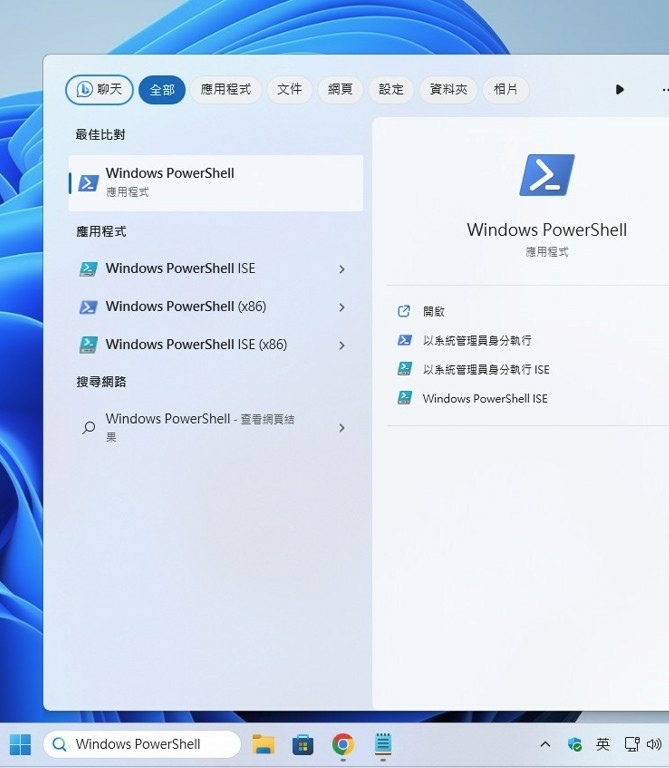This screenshot has width=669, height=768.
Task: Expand options for Windows PowerShell ISE (x86)
Action: (342, 346)
